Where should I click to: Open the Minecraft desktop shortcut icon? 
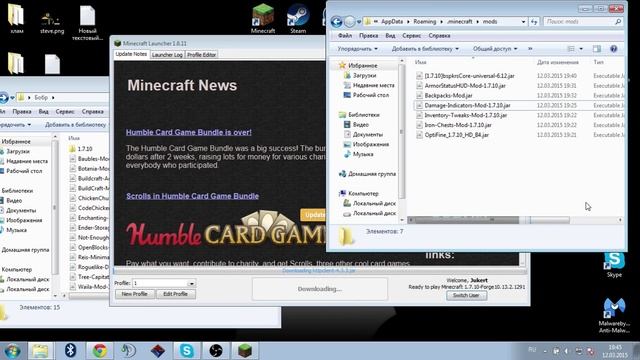pyautogui.click(x=263, y=18)
